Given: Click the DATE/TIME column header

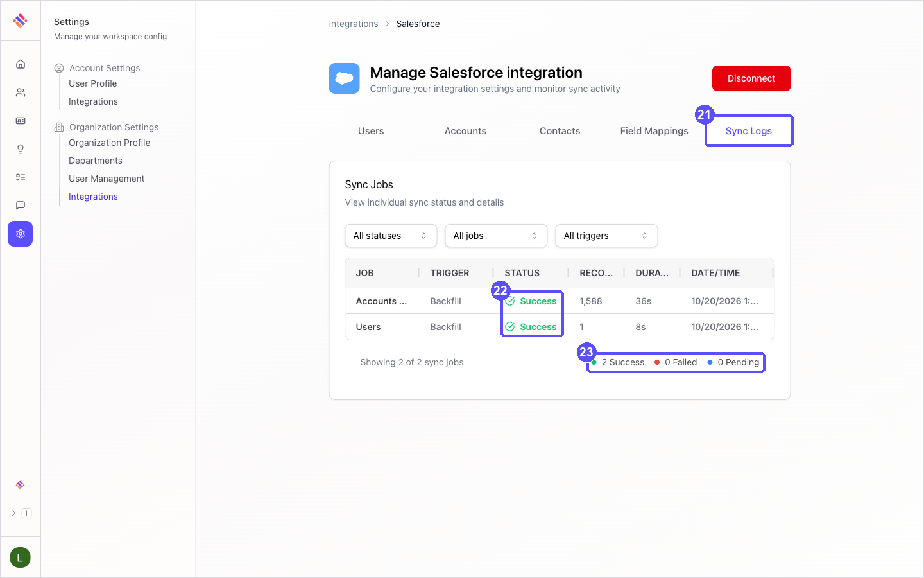Looking at the screenshot, I should pos(715,273).
